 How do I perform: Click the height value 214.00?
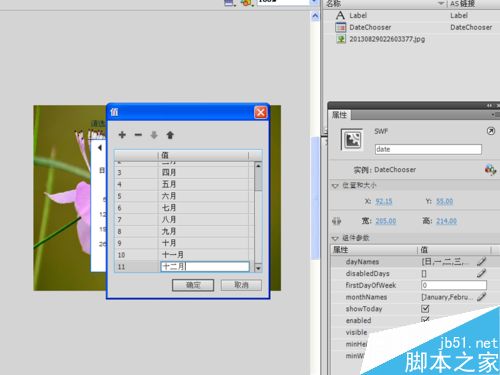tap(446, 221)
